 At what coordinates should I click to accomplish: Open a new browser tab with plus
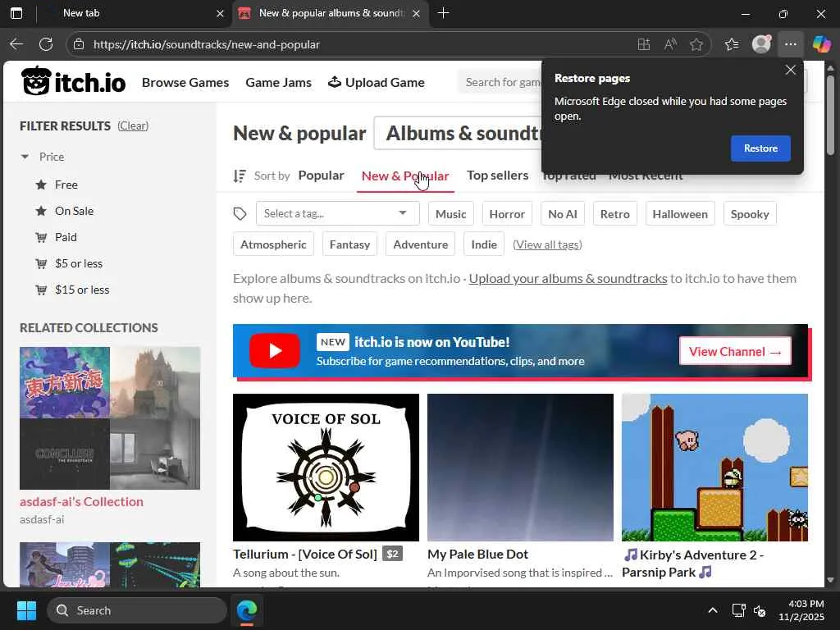443,13
